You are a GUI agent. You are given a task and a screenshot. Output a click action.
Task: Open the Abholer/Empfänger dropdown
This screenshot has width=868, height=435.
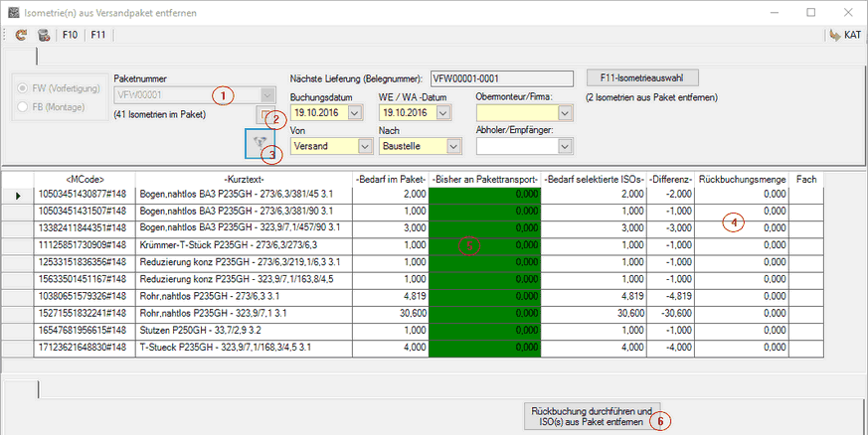click(x=566, y=146)
